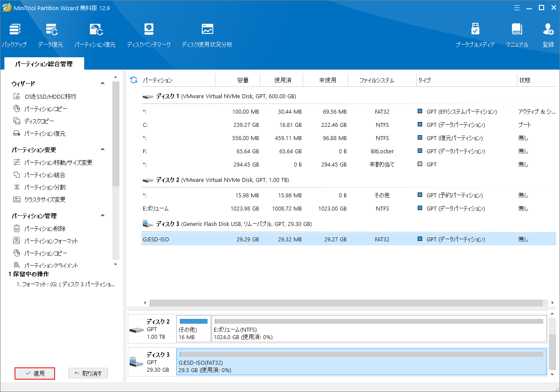560x392 pixels.
Task: Click the sidebar scroll-down arrow
Action: 116,264
